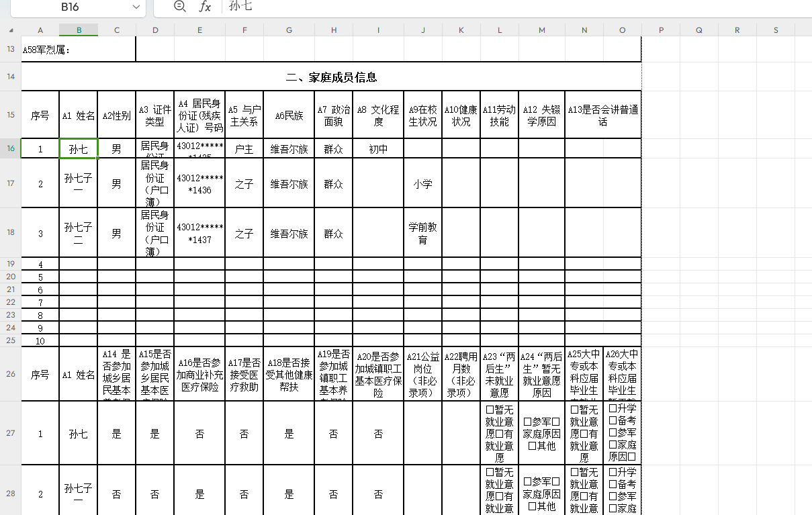Image resolution: width=812 pixels, height=515 pixels.
Task: Click the "A4 居民身份证" number header cell
Action: [199, 115]
